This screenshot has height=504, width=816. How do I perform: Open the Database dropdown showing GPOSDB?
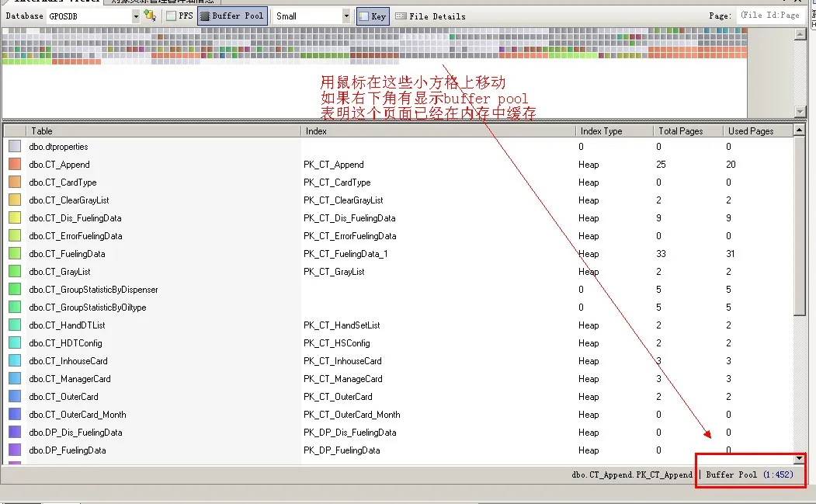coord(135,16)
